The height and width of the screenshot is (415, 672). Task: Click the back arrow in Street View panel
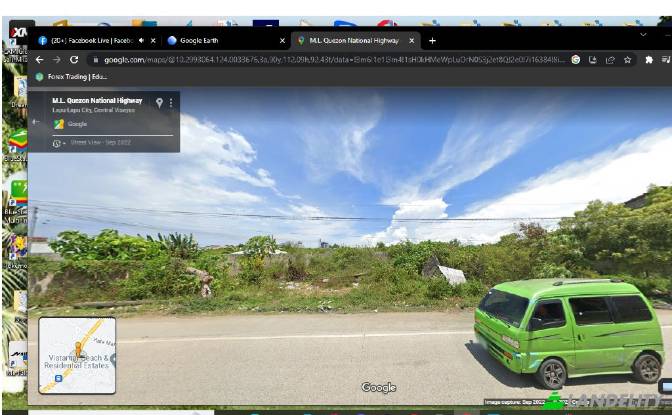click(36, 122)
